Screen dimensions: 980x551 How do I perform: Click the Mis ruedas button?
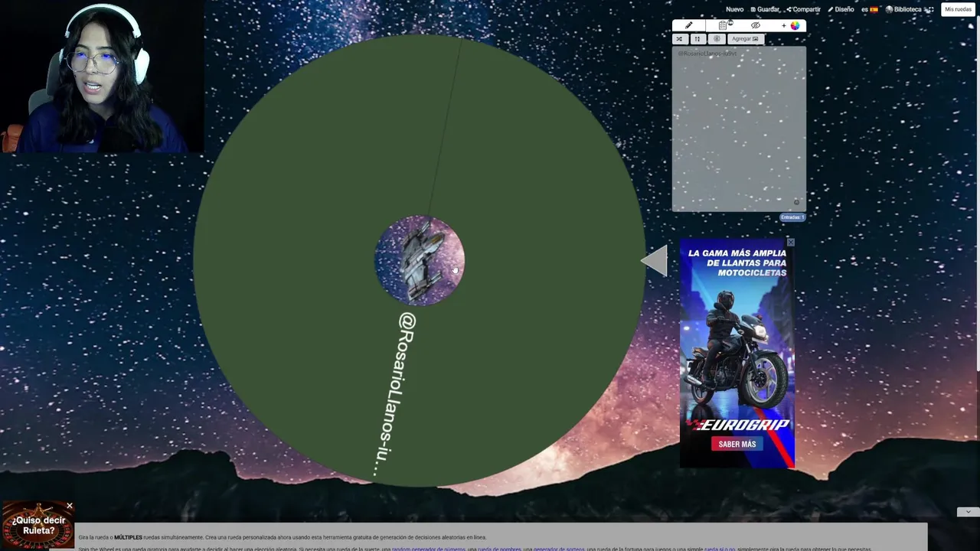coord(958,9)
